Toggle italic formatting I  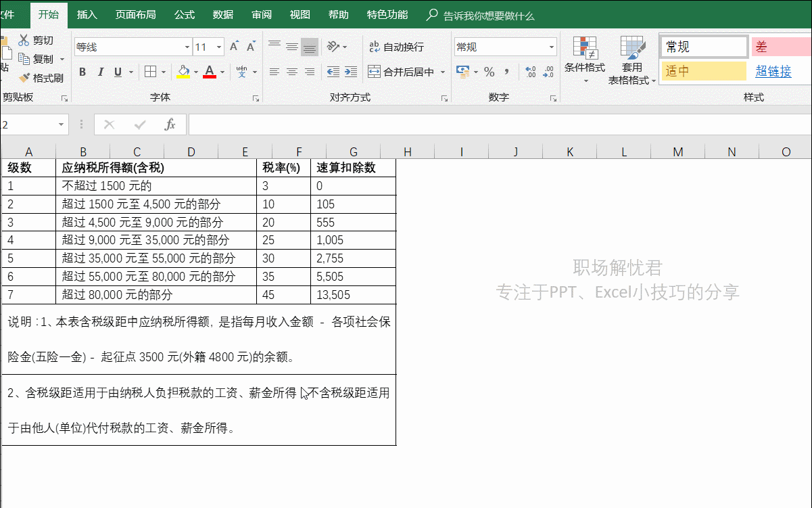click(x=101, y=72)
